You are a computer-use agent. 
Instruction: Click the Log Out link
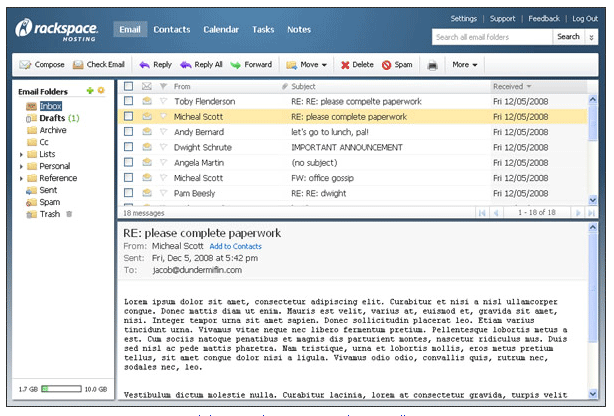click(x=585, y=18)
